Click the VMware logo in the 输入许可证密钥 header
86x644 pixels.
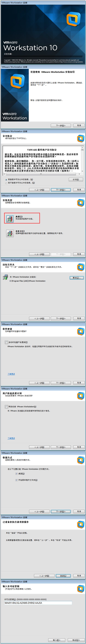pos(80,588)
